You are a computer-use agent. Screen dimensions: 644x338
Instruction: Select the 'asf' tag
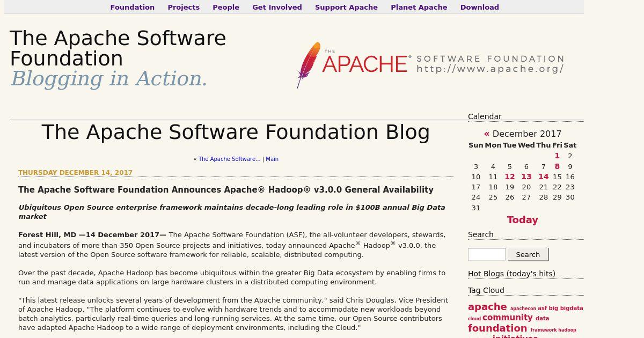(542, 308)
